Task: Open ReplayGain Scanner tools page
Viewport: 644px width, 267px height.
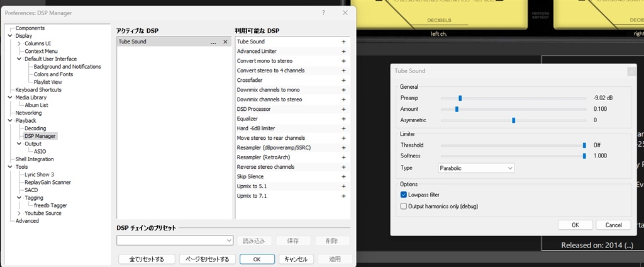Action: click(x=48, y=182)
